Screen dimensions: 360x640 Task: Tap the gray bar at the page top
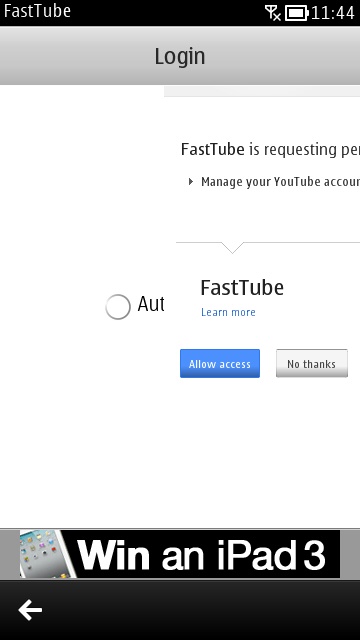coord(262,91)
